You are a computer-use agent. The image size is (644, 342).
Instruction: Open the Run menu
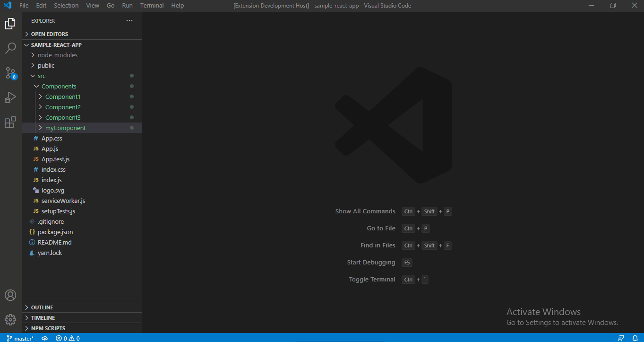(x=127, y=6)
